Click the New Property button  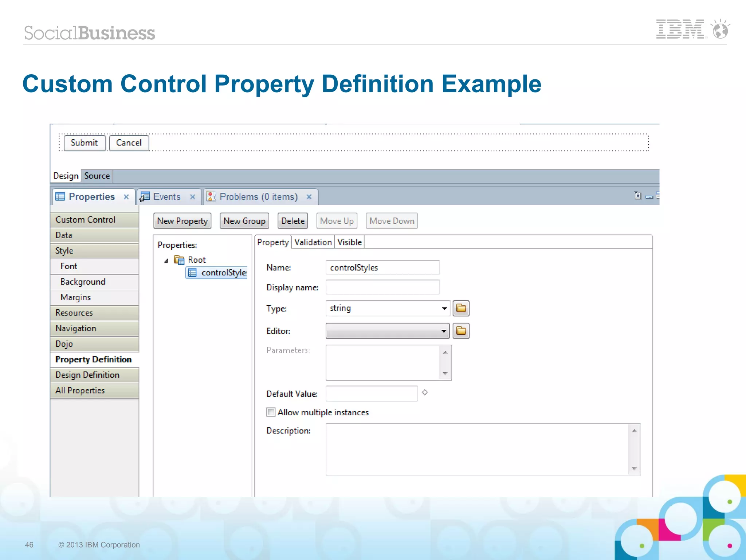(x=182, y=221)
